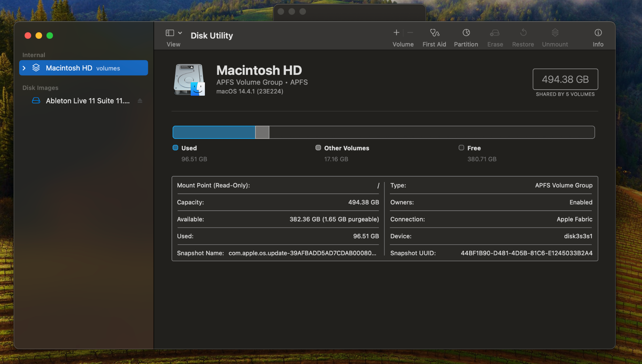The height and width of the screenshot is (364, 642).
Task: Click 'SHARED BY 5 VOLUMES' caption
Action: pos(565,94)
